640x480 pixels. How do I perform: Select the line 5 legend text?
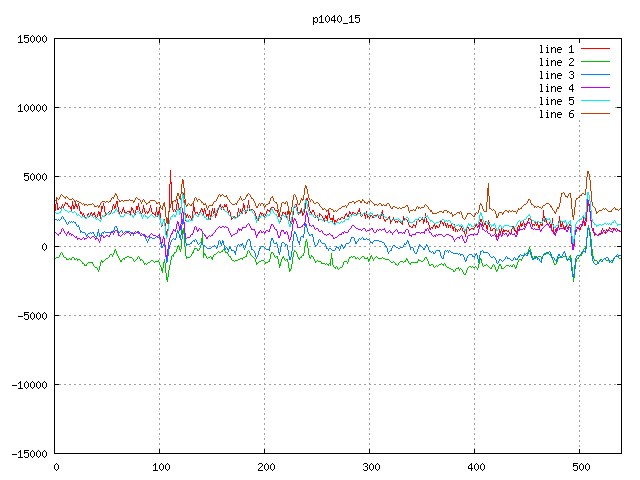tap(557, 101)
